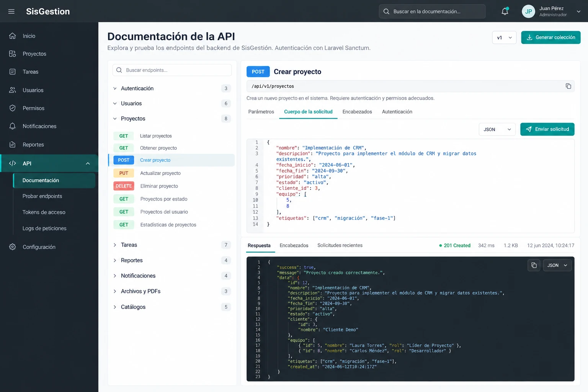Click the JP user avatar
The height and width of the screenshot is (392, 588).
528,11
